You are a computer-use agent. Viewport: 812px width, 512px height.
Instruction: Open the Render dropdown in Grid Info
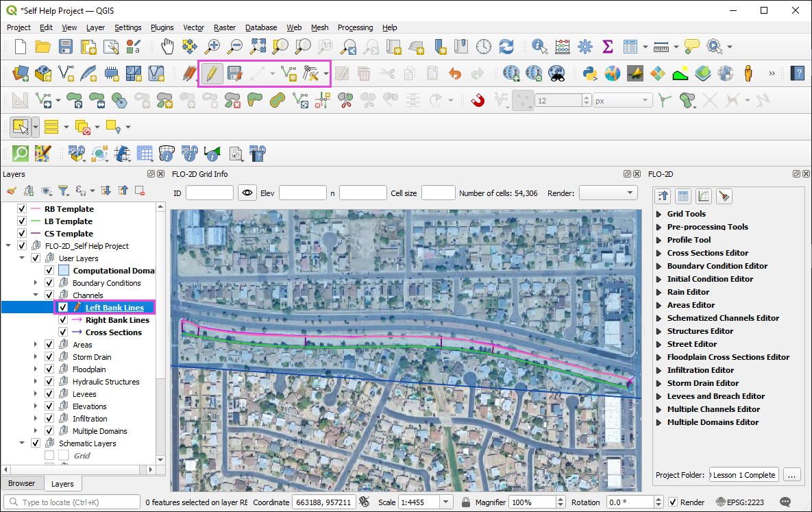click(608, 193)
